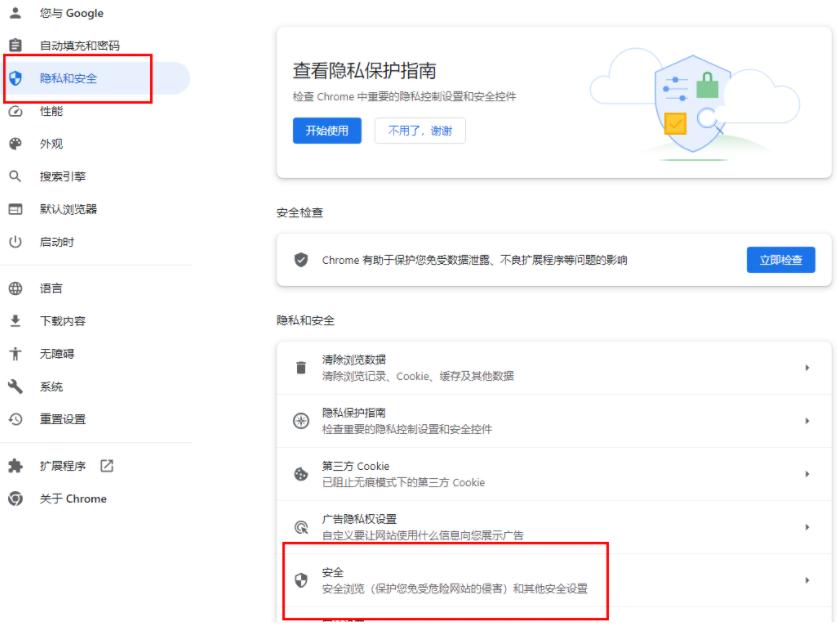Viewport: 838px width, 629px height.
Task: Click the external-link icon next to 扩展程序
Action: (107, 466)
